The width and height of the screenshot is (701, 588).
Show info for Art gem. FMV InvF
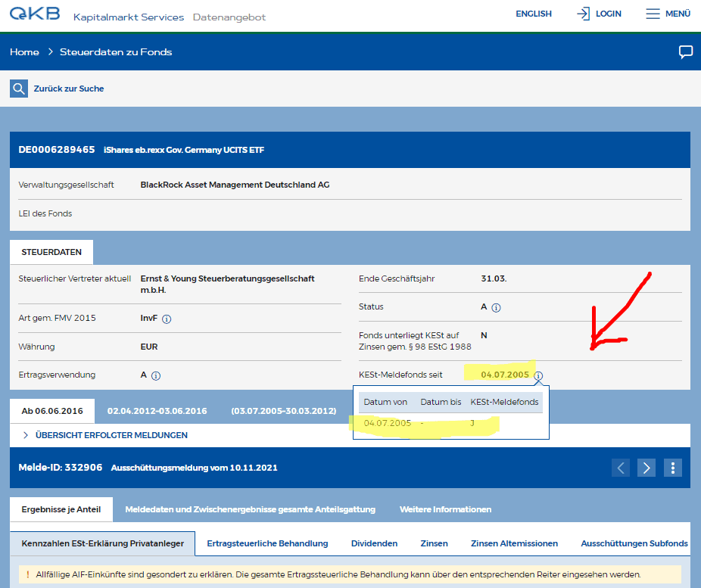pyautogui.click(x=167, y=319)
